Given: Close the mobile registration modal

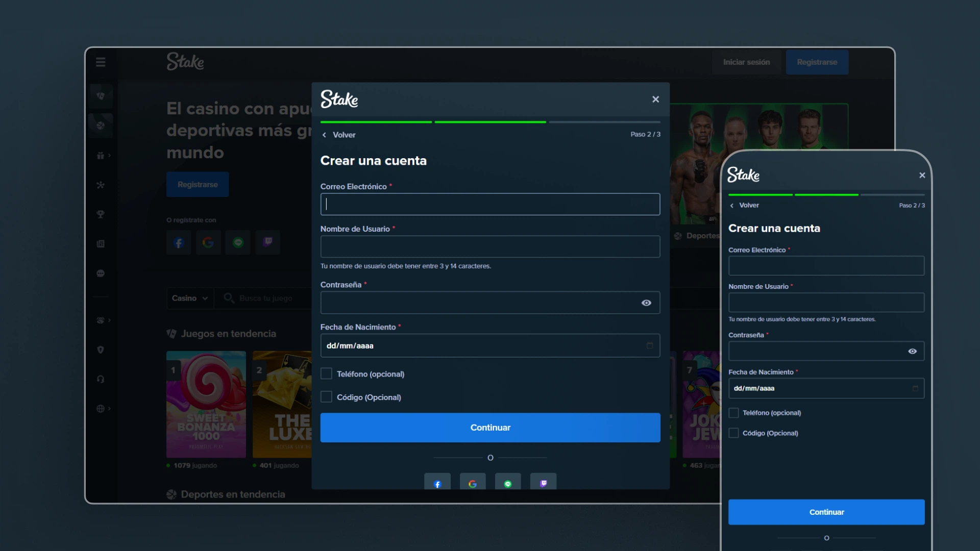Looking at the screenshot, I should click(x=922, y=175).
